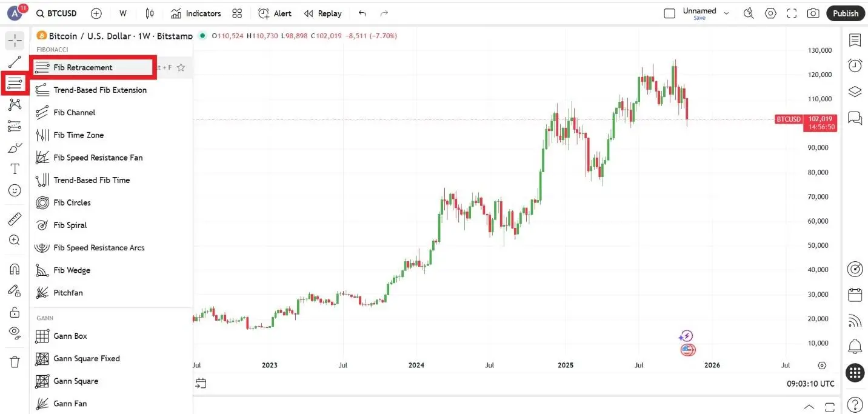Open the W timeframe interval selector
Image resolution: width=868 pixels, height=414 pixels.
click(123, 13)
